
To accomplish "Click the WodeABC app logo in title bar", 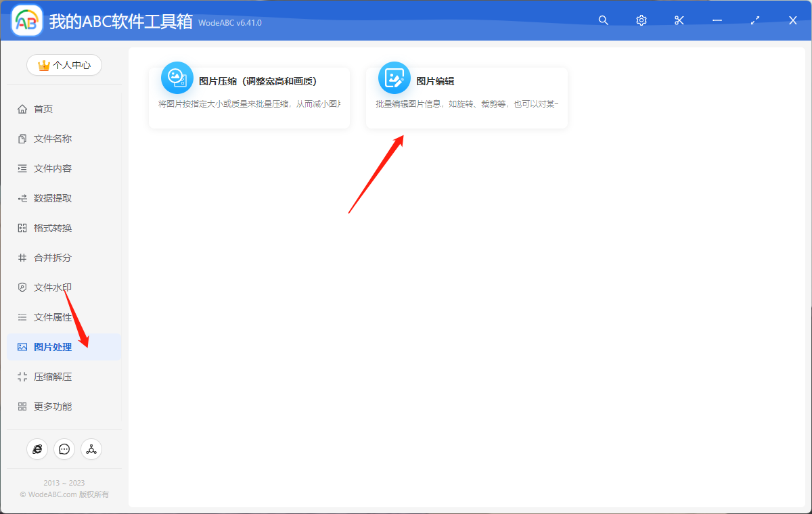I will coord(26,20).
